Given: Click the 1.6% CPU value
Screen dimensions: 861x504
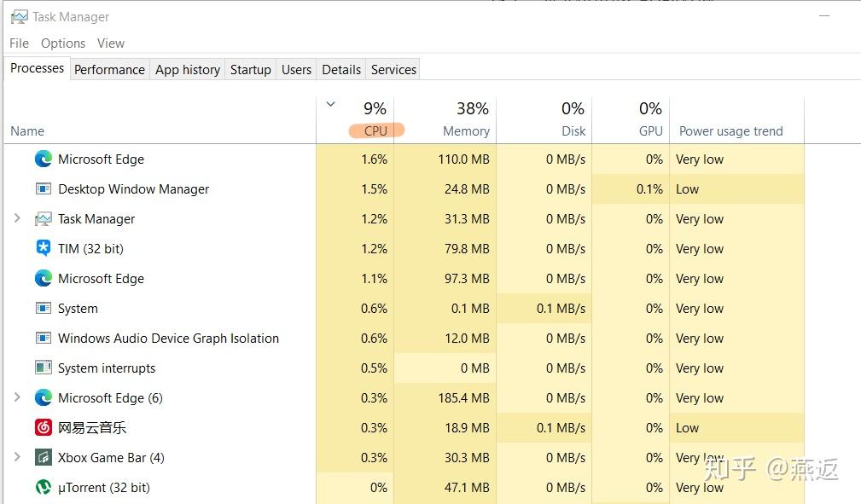Looking at the screenshot, I should (x=374, y=159).
